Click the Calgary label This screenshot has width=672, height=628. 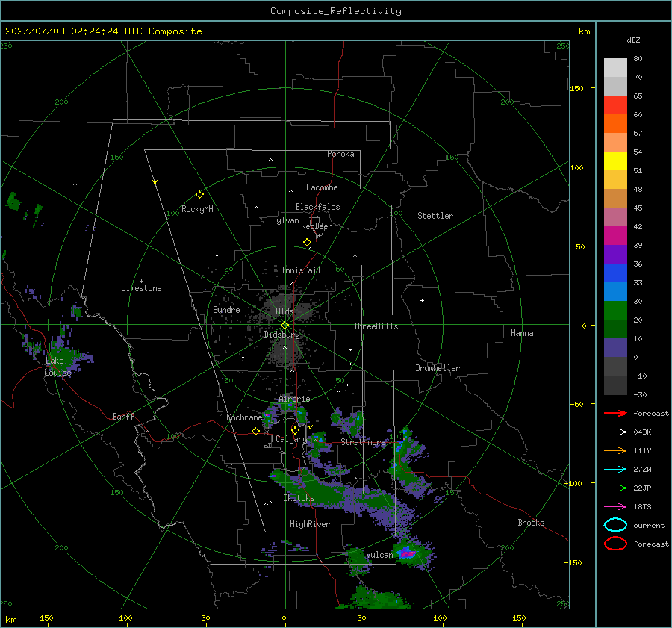coord(291,439)
